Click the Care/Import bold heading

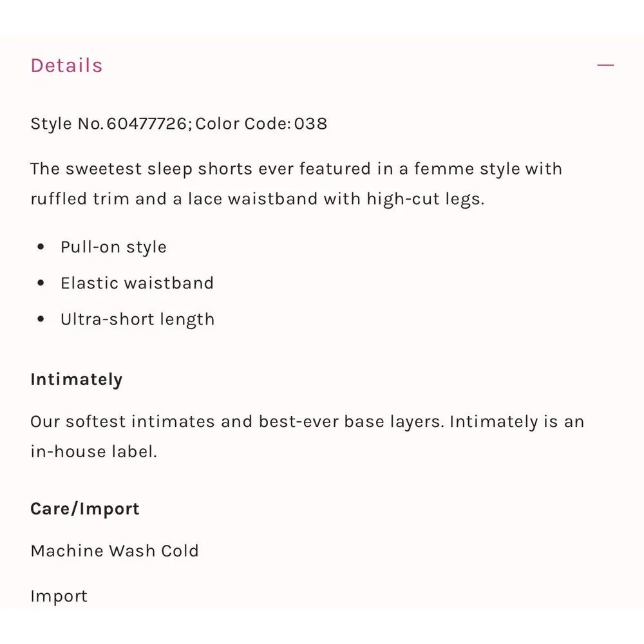coord(85,509)
